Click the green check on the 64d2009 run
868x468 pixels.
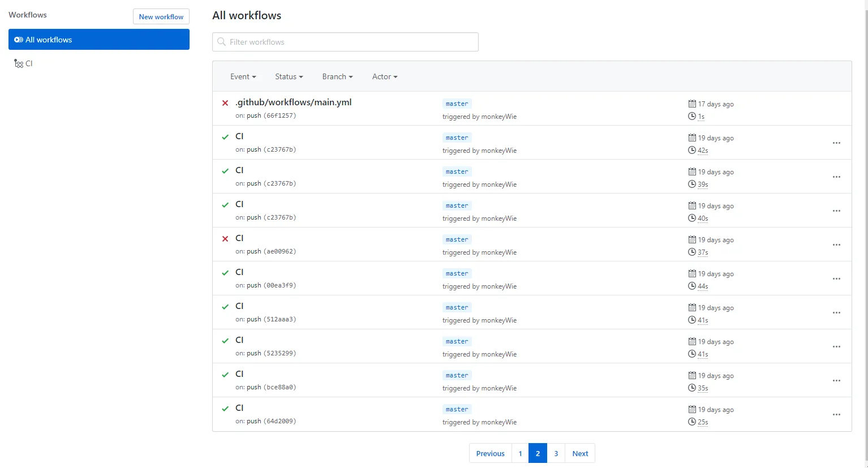(x=225, y=409)
